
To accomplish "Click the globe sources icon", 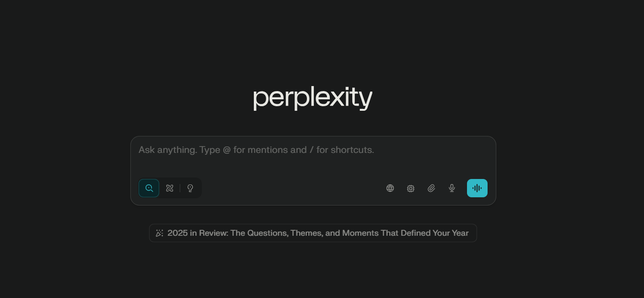I will pos(390,188).
